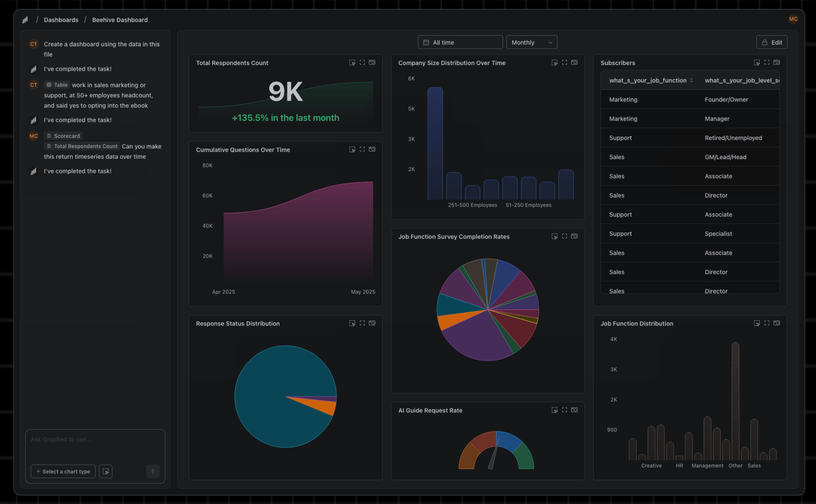
Task: Open the MC user avatar top right
Action: pyautogui.click(x=793, y=19)
